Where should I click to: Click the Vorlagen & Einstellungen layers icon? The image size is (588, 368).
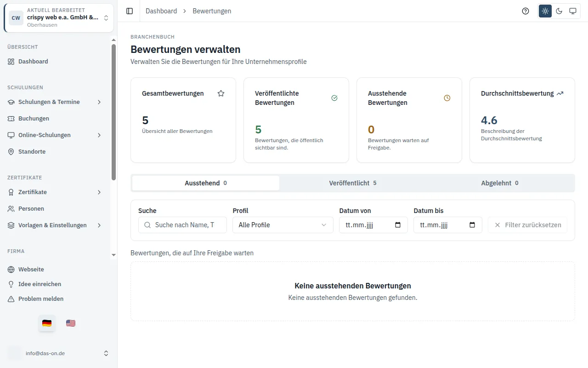[11, 225]
